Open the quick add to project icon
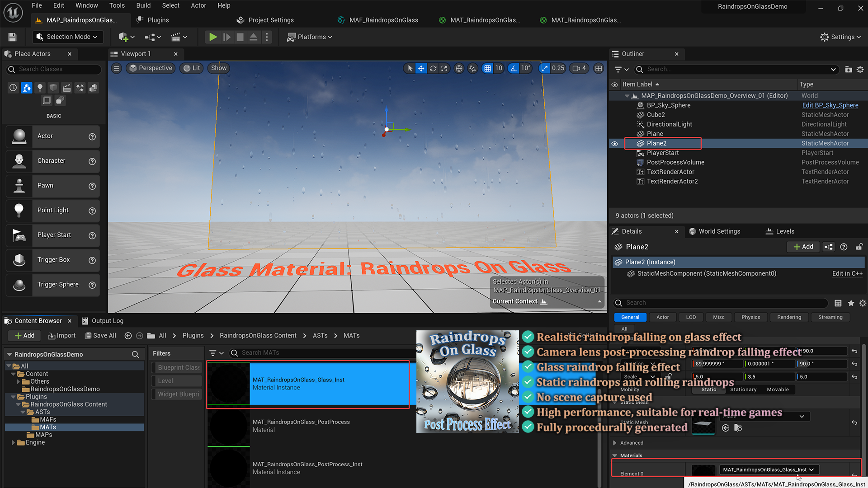868x488 pixels. pyautogui.click(x=126, y=37)
